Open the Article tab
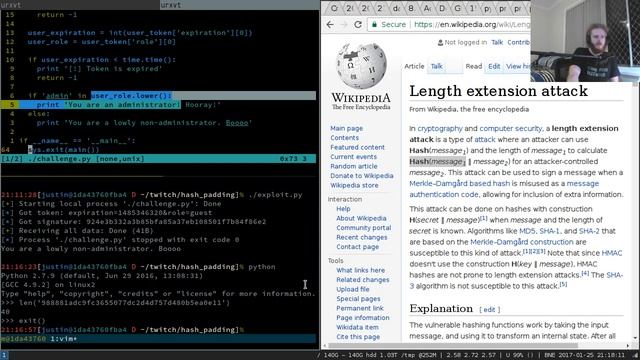Screen dimensions: 640x360 [414, 66]
